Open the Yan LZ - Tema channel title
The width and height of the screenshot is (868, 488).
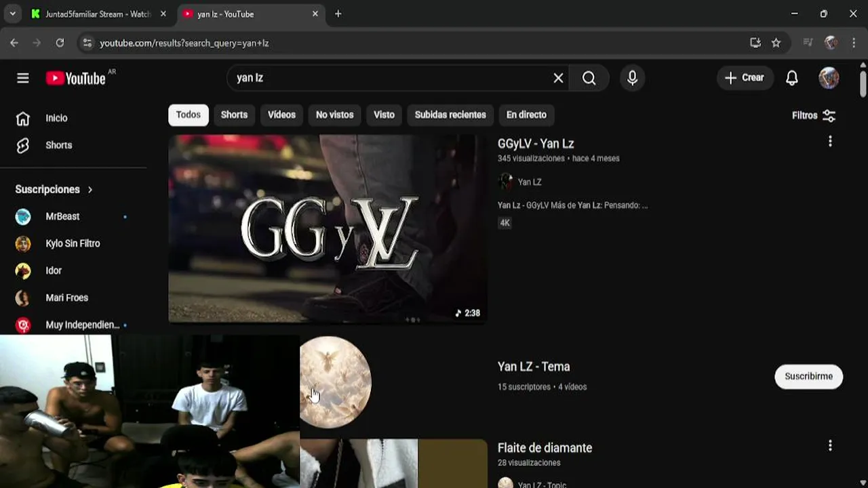coord(534,367)
